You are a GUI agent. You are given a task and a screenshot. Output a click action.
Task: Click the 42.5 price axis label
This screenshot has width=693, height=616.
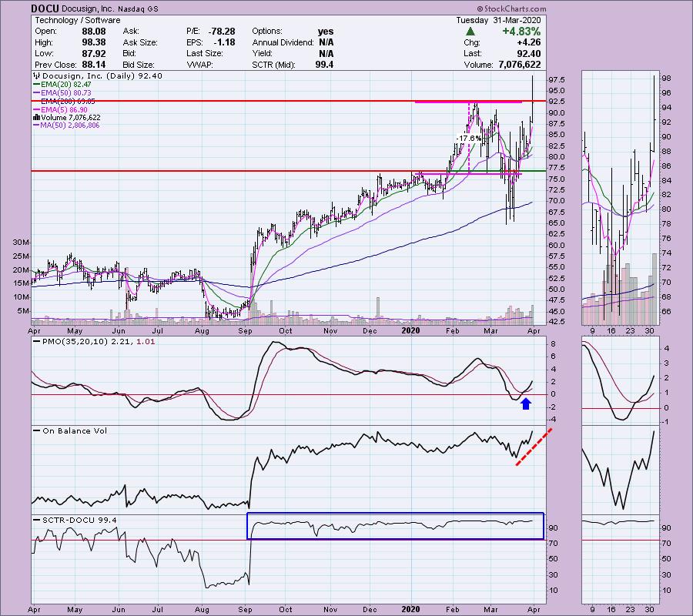[x=556, y=322]
